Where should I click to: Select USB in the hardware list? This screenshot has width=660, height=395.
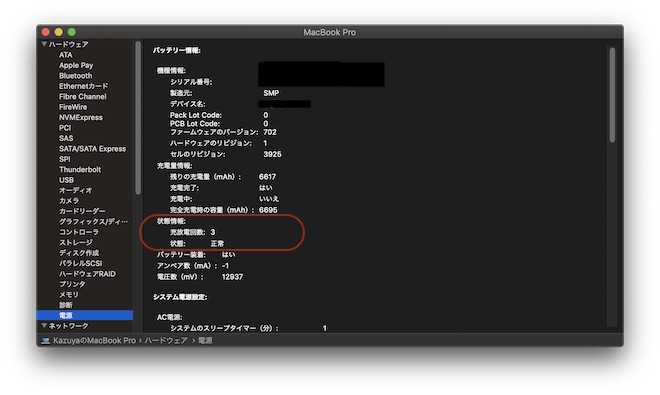click(67, 180)
